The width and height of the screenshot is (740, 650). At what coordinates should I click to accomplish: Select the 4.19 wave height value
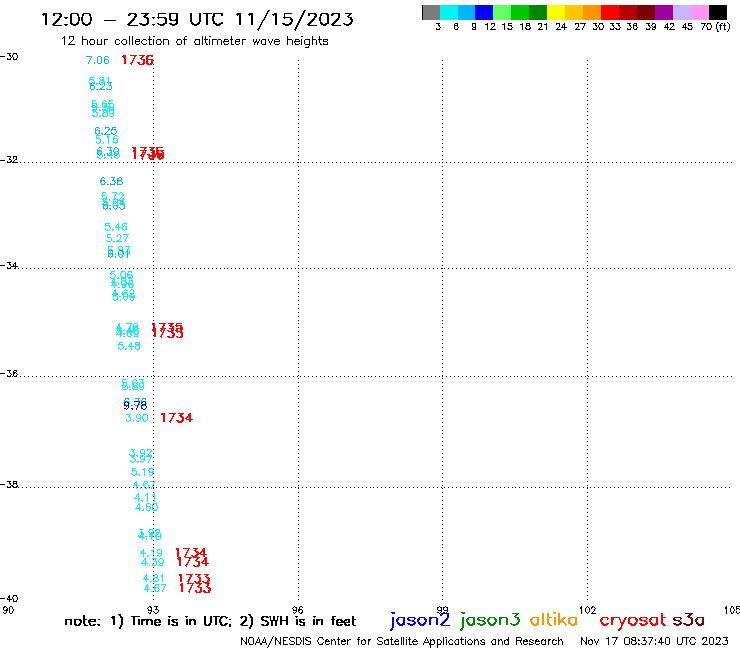tap(151, 553)
